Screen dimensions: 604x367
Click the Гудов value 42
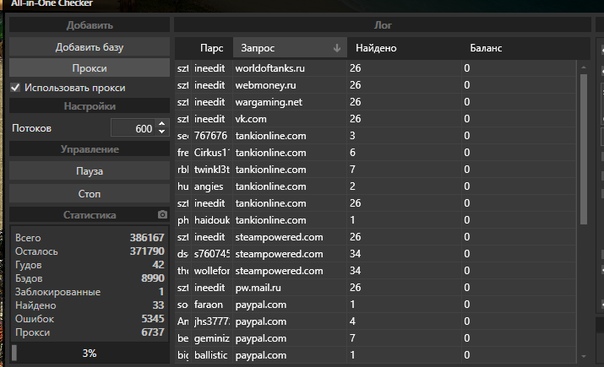click(158, 265)
